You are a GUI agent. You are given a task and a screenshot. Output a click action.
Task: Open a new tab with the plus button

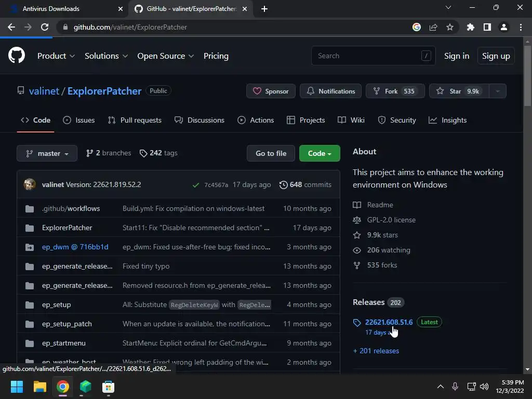coord(264,9)
